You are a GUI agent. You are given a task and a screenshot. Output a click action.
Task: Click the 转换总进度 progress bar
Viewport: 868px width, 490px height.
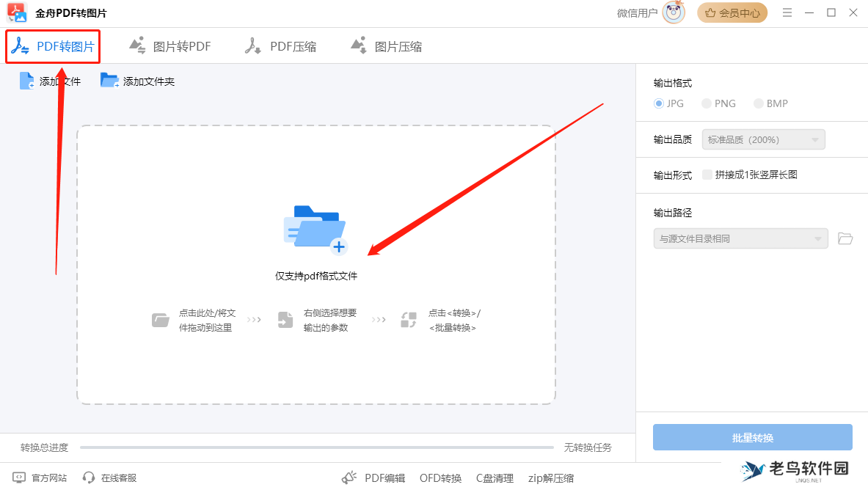[316, 447]
